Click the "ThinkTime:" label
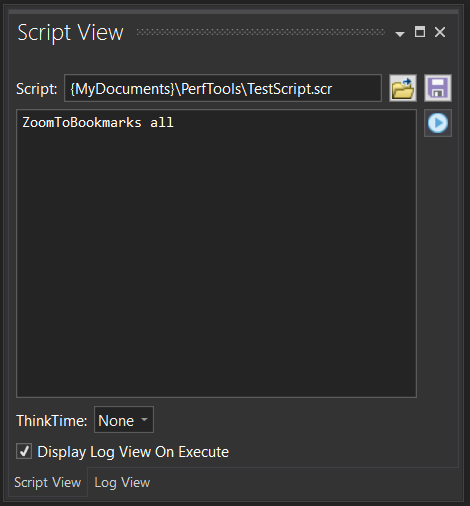The height and width of the screenshot is (506, 470). pos(52,421)
